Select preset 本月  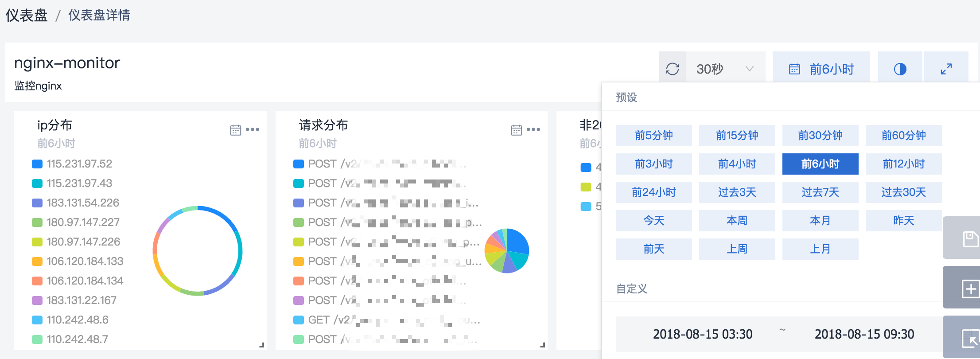(x=820, y=220)
